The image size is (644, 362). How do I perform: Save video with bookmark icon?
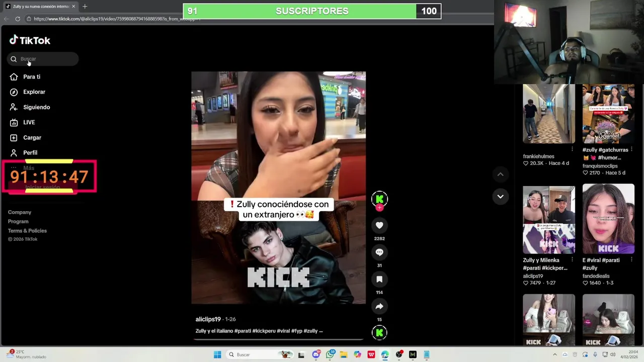click(379, 279)
